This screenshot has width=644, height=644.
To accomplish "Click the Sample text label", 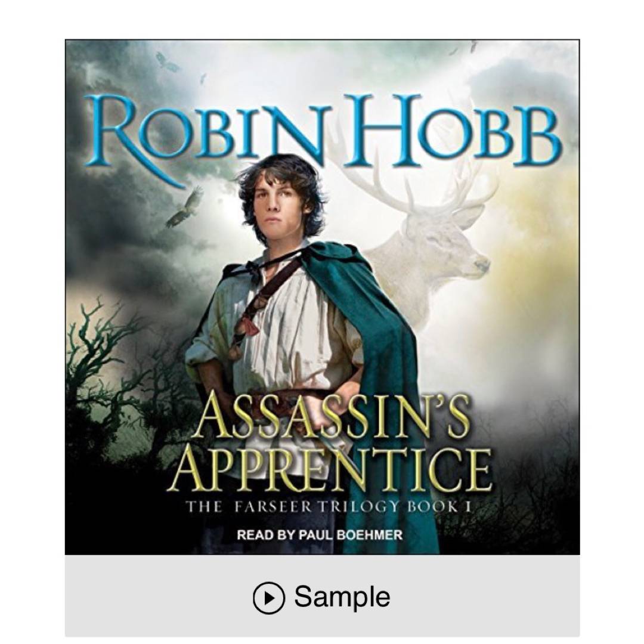I will pos(342,597).
